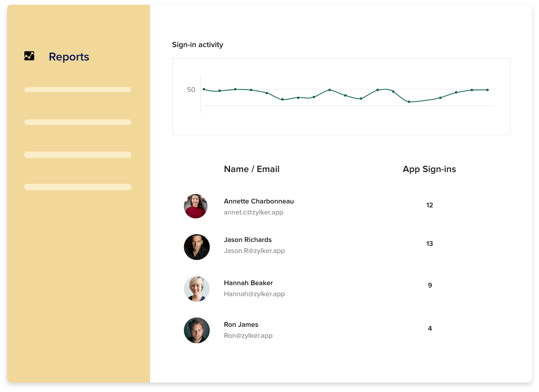Click Jason Richards's sign-in count of 13

(x=430, y=244)
